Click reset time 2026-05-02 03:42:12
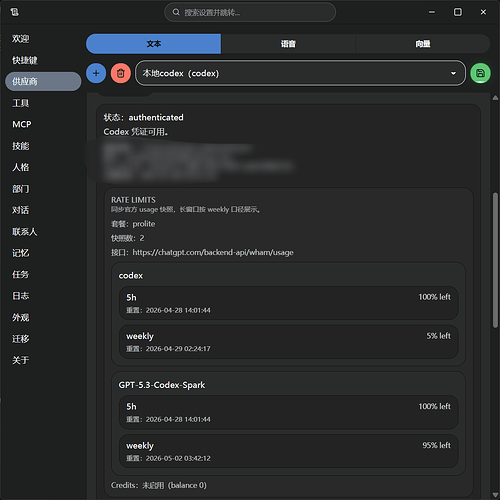 point(178,458)
